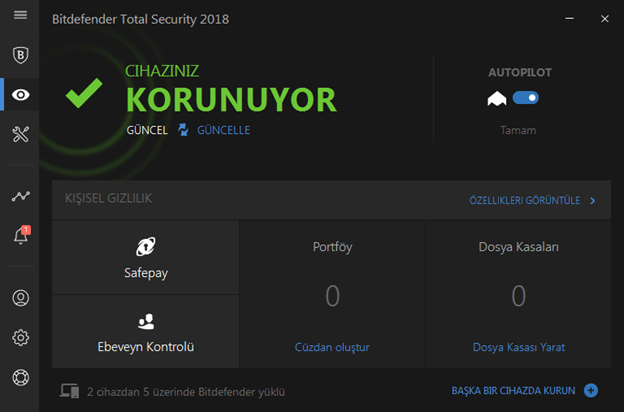This screenshot has height=412, width=624.
Task: Click the KIŞISEL GIZLILIK header label
Action: [x=108, y=198]
